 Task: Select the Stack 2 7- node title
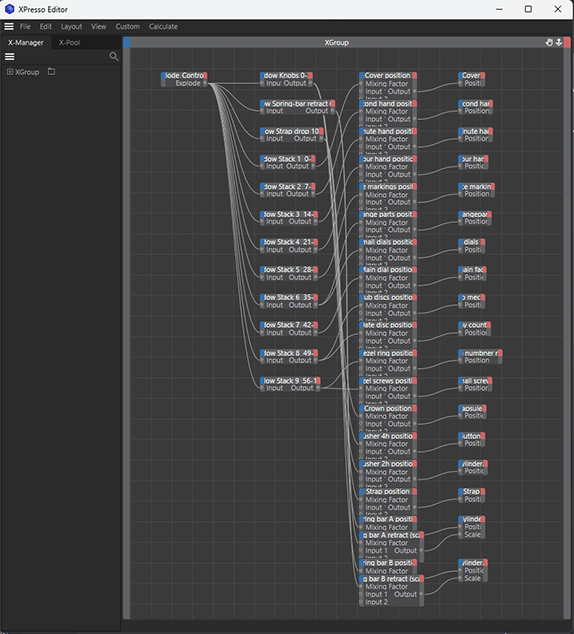point(287,187)
